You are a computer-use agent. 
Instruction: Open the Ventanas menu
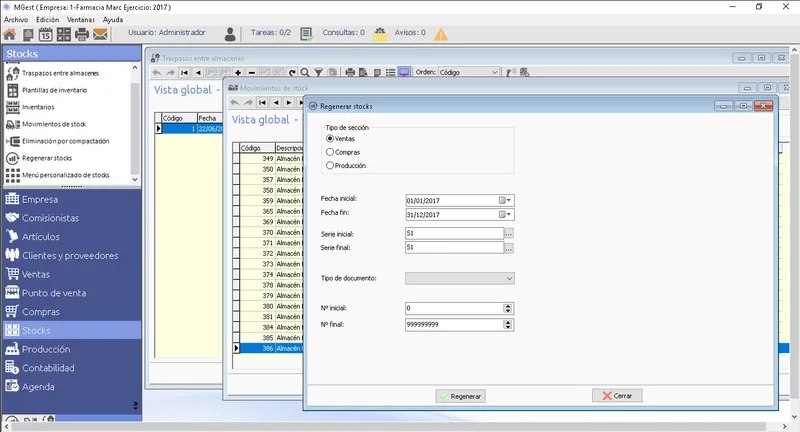(81, 20)
